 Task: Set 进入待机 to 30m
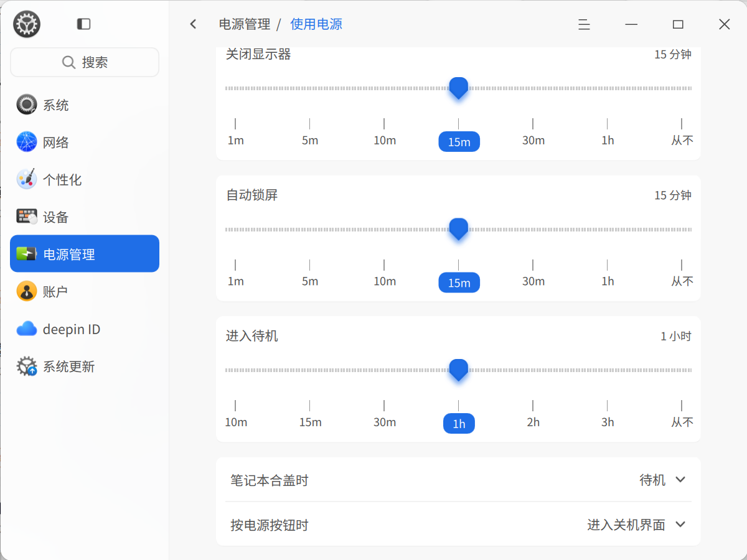coord(385,422)
